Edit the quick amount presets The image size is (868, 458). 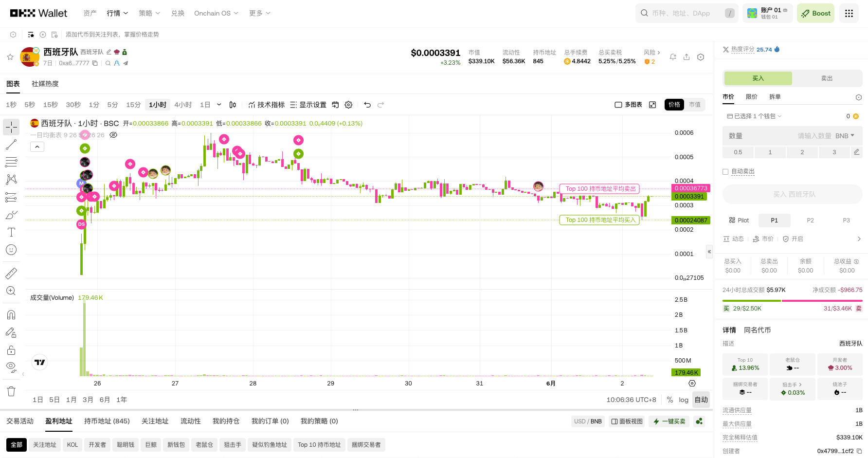click(856, 152)
